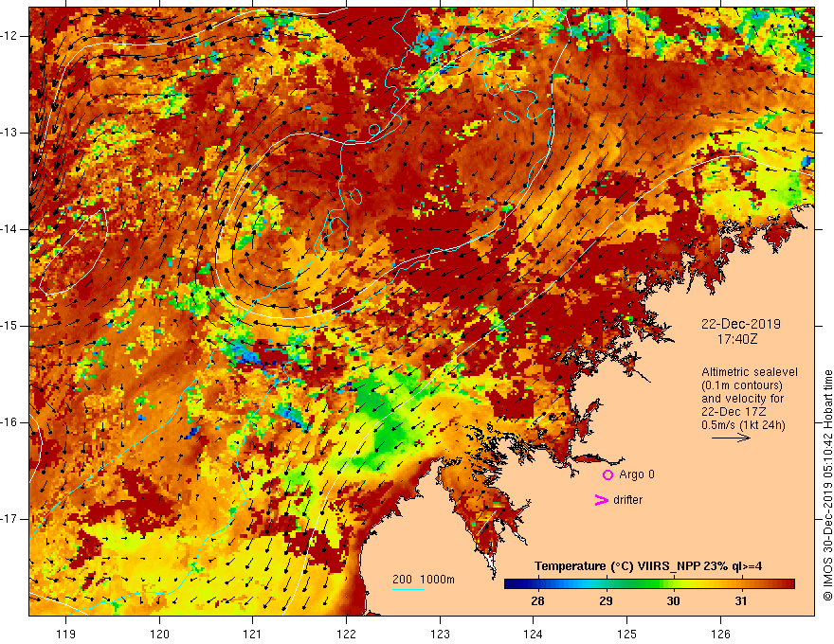Click the 'Argo 0' legend label
This screenshot has width=834, height=644.
(x=637, y=474)
